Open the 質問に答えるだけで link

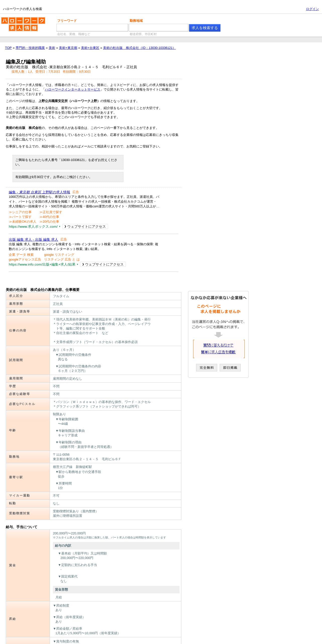pos(218,345)
